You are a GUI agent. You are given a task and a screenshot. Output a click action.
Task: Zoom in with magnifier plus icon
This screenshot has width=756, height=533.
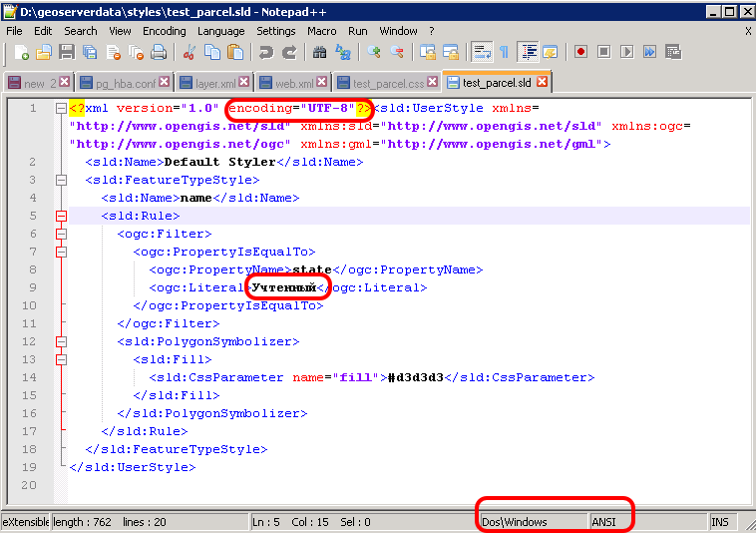373,52
